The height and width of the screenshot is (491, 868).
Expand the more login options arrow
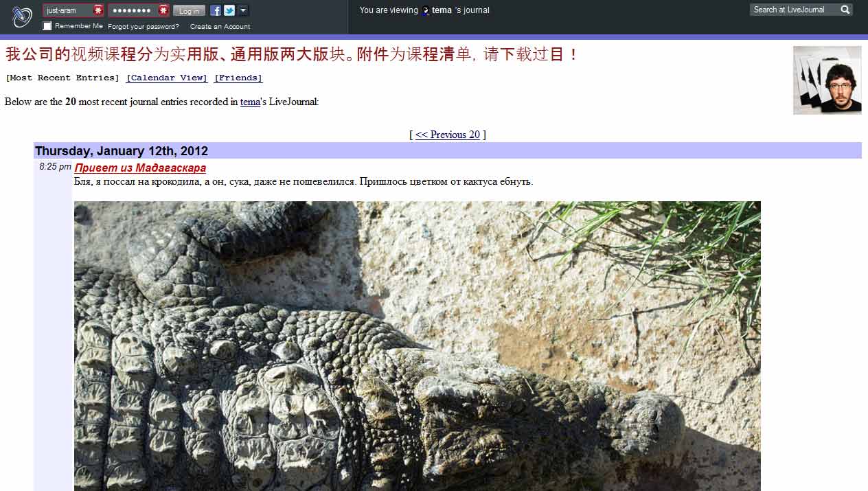pyautogui.click(x=243, y=10)
